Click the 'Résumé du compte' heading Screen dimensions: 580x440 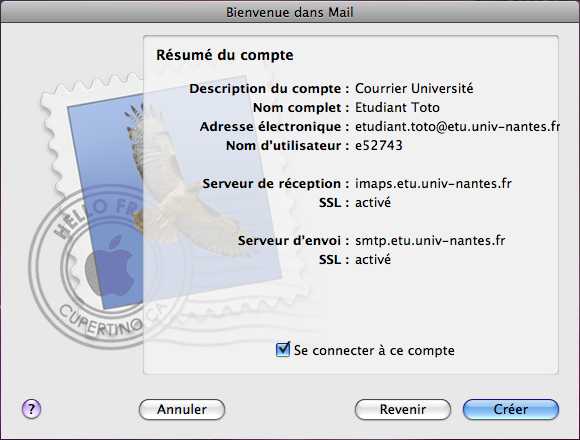[x=225, y=55]
